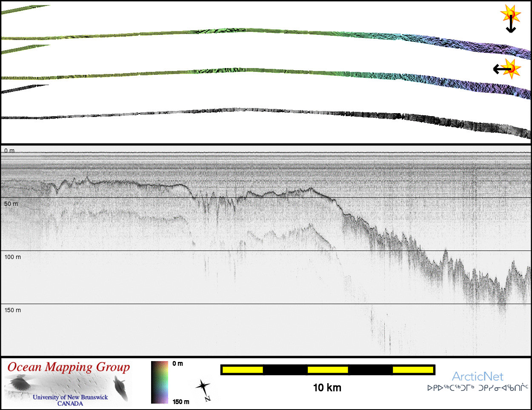532x410 pixels.
Task: Click the leftmost yellow scale bar segment
Action: coord(242,370)
